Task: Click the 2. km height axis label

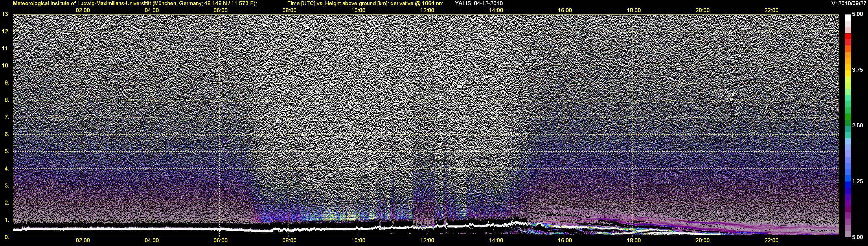Action: point(7,203)
